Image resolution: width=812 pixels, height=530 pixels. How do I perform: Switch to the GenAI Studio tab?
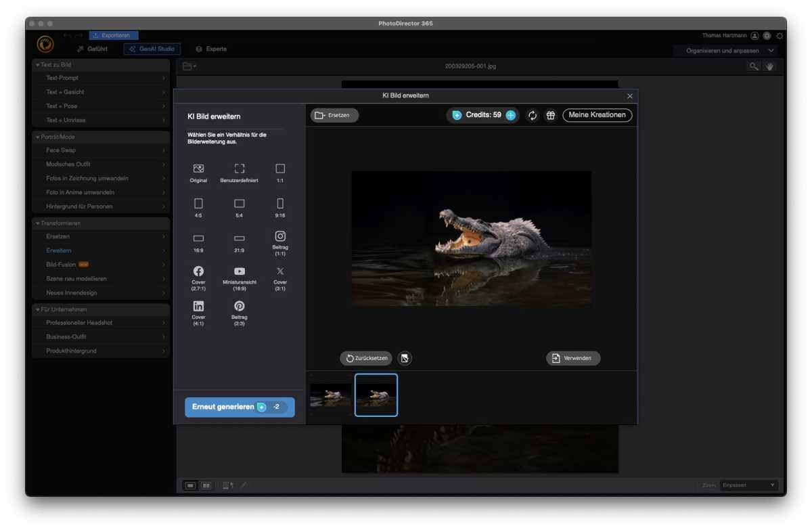pyautogui.click(x=152, y=49)
